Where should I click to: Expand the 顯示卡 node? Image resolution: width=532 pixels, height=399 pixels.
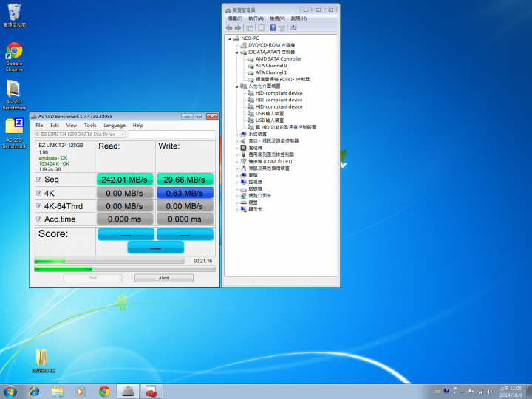point(237,209)
